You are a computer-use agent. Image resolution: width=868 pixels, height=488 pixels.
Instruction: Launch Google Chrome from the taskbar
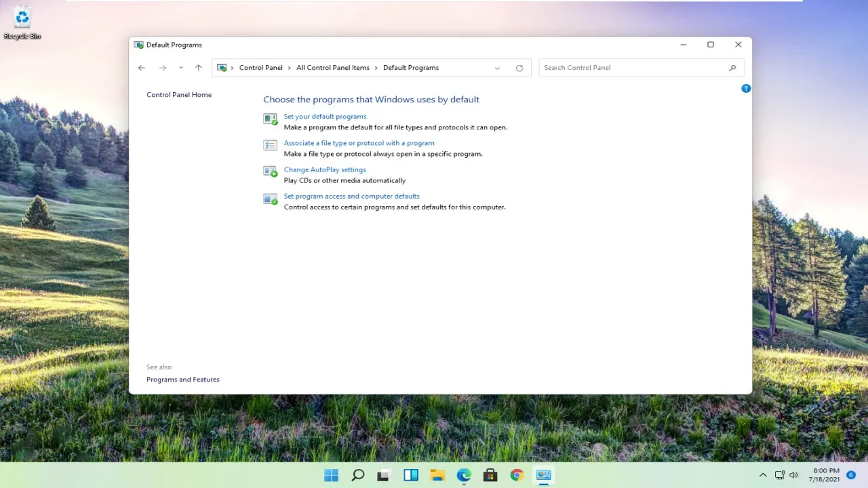pos(517,475)
